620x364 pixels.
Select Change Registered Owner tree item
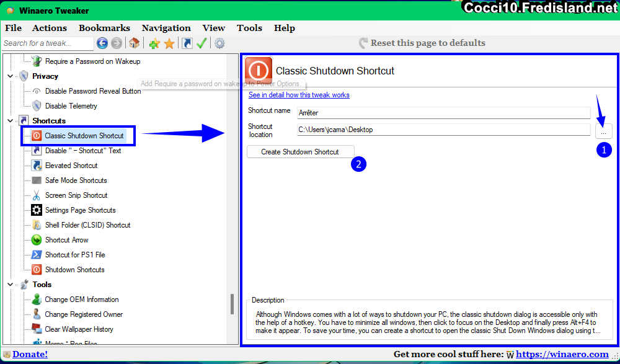tap(84, 314)
